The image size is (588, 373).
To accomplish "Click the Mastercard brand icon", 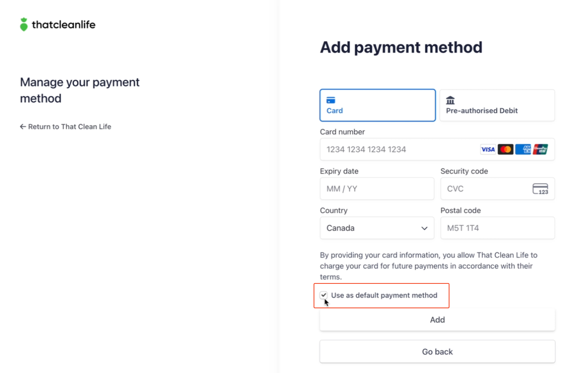I will 505,149.
